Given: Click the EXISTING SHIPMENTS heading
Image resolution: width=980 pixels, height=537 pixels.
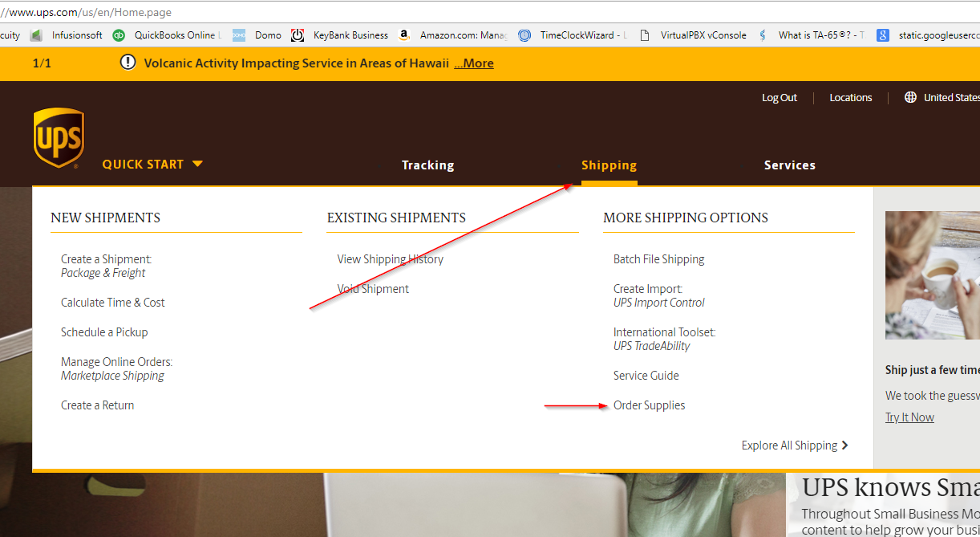Looking at the screenshot, I should [396, 218].
